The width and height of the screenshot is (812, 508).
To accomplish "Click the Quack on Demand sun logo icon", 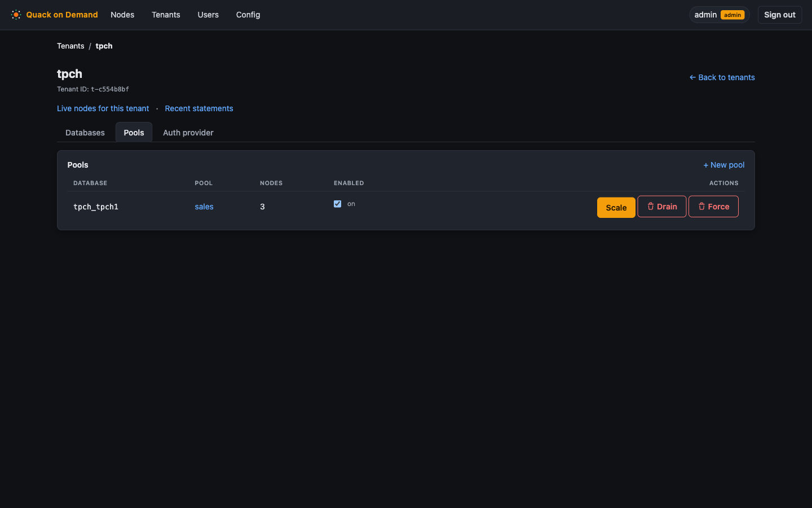I will [16, 15].
